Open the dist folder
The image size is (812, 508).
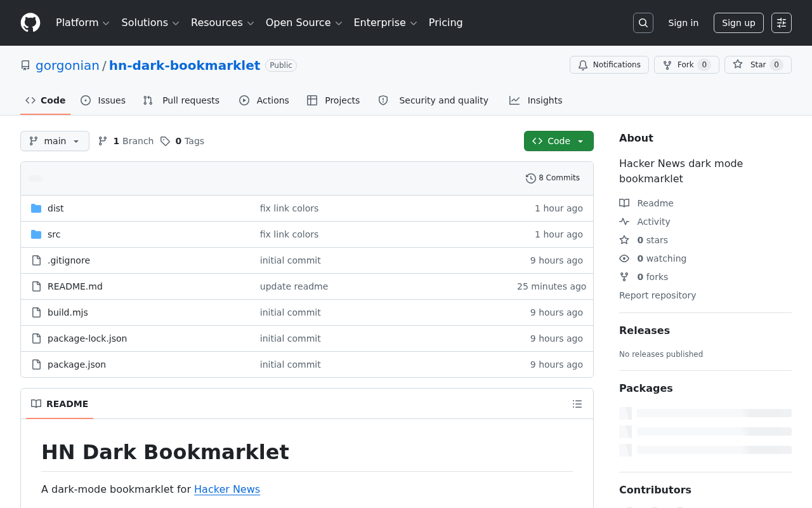click(x=56, y=208)
